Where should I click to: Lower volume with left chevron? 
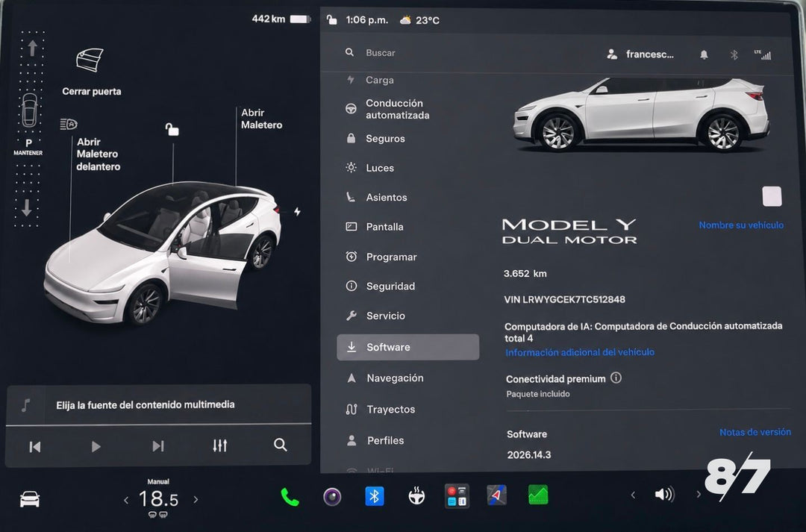tap(634, 495)
